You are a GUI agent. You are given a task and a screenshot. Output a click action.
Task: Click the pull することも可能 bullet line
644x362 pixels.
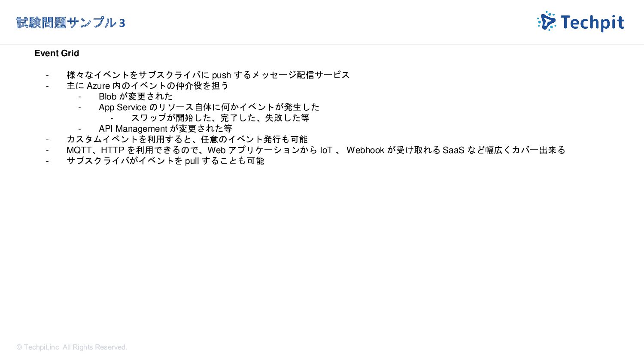pyautogui.click(x=165, y=161)
